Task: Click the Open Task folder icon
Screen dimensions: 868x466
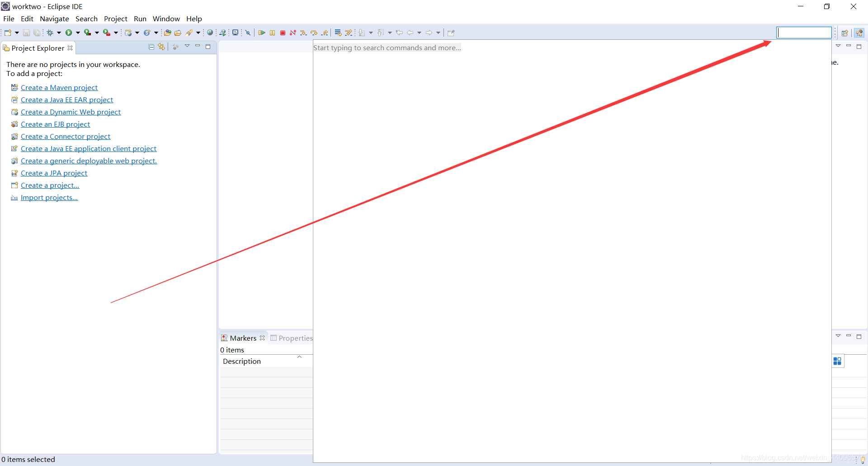Action: point(178,33)
